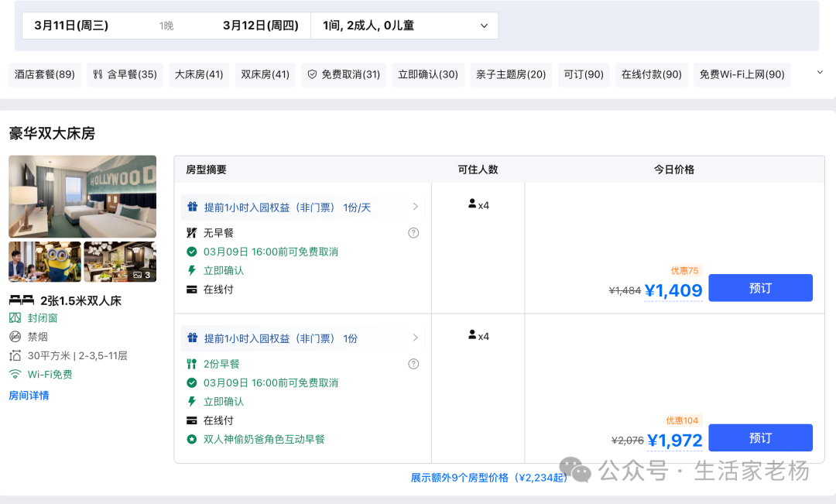Enable the 含早餐(35) filter
The width and height of the screenshot is (836, 504).
124,74
